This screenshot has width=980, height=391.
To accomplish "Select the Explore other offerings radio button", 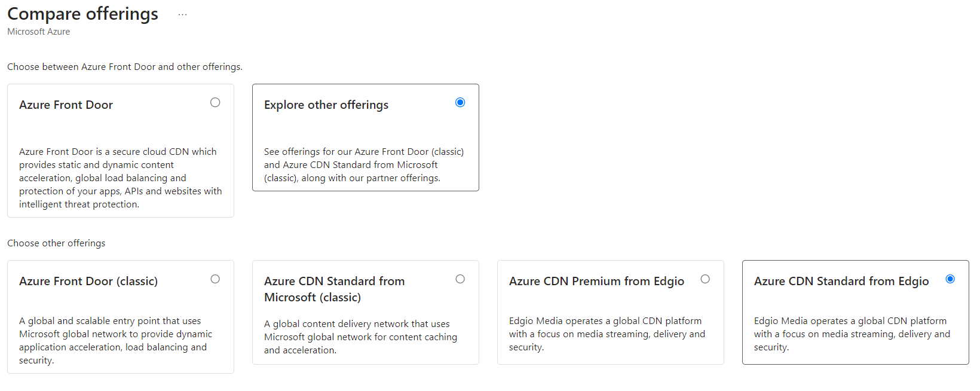I will tap(460, 103).
